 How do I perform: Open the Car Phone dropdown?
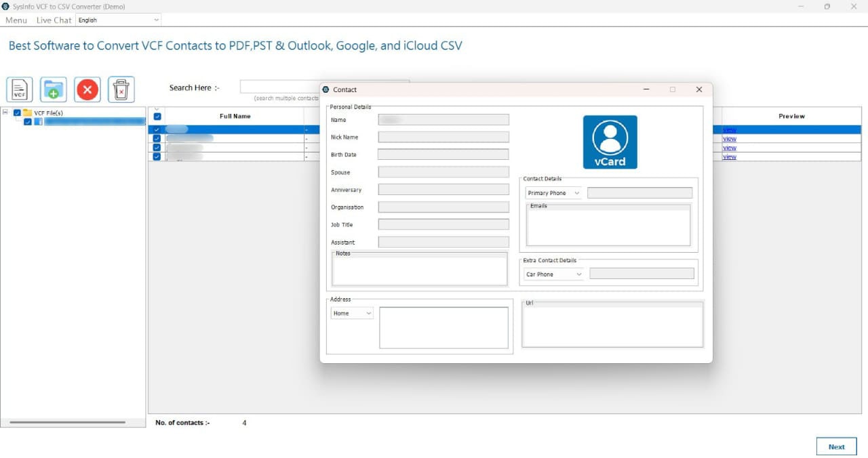(554, 274)
